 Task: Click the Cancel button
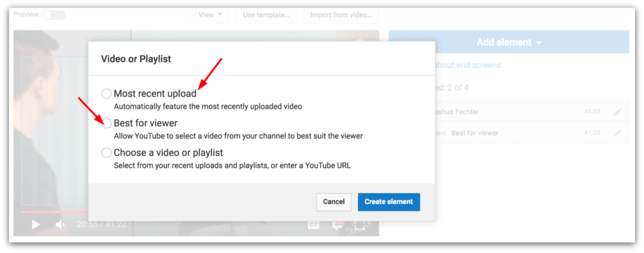pos(333,201)
